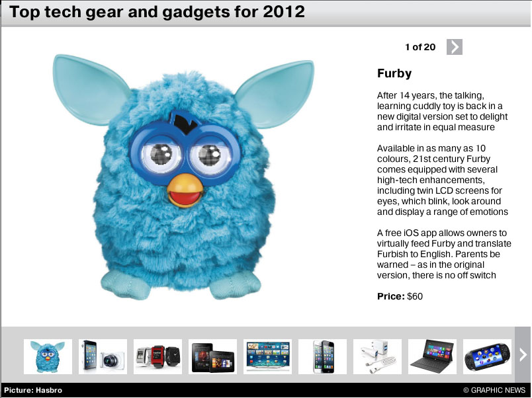This screenshot has width=532, height=398.
Task: View the iPhone 5 thumbnail
Action: tap(323, 356)
